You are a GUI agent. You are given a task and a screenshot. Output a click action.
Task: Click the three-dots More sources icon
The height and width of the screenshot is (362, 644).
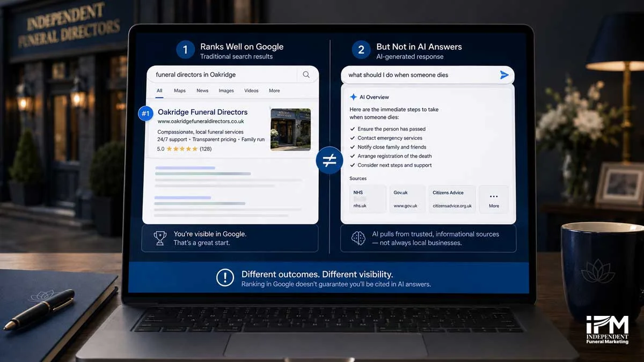point(494,196)
